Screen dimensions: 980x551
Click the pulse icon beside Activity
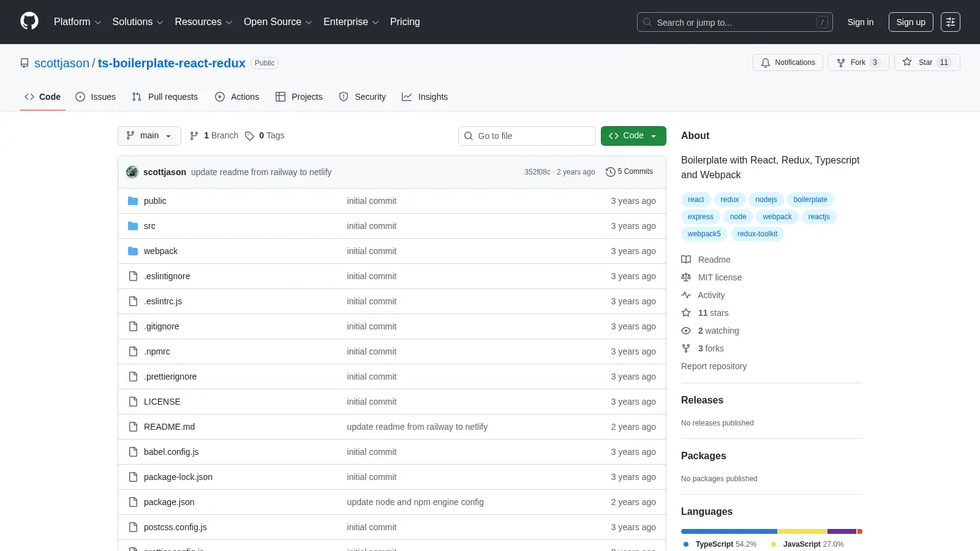(686, 295)
